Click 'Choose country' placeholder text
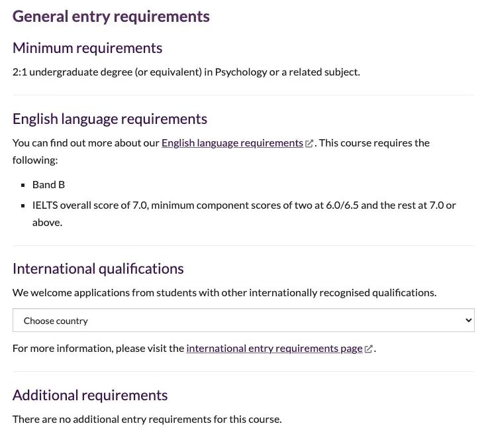 [56, 321]
